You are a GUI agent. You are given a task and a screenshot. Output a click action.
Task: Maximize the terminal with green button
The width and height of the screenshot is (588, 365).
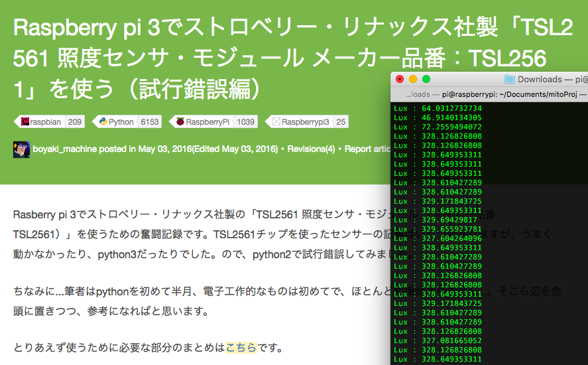pyautogui.click(x=426, y=79)
